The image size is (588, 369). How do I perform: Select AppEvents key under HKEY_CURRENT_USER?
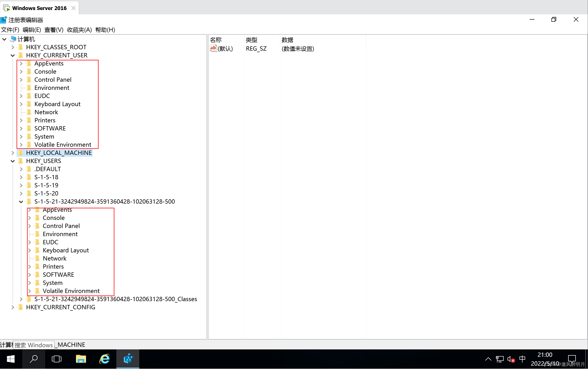pyautogui.click(x=49, y=63)
